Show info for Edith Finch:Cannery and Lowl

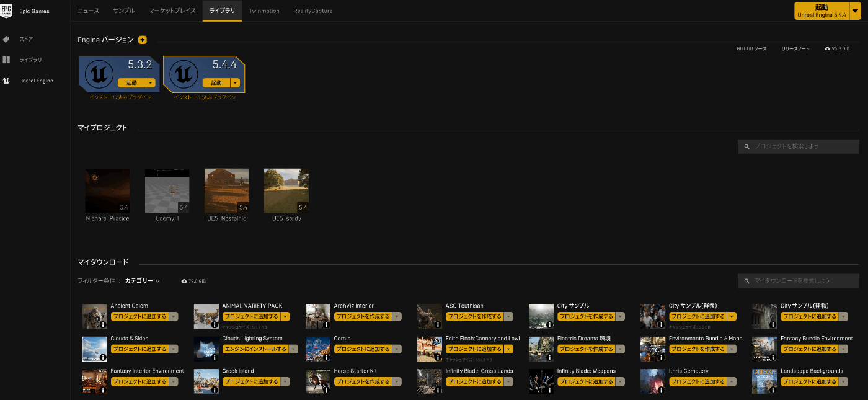tap(438, 357)
